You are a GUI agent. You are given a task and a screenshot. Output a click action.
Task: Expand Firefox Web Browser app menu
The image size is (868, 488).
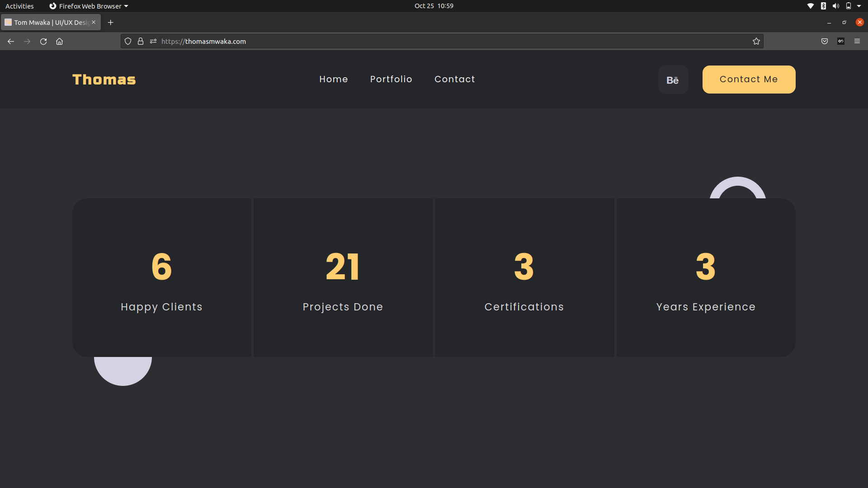(89, 6)
